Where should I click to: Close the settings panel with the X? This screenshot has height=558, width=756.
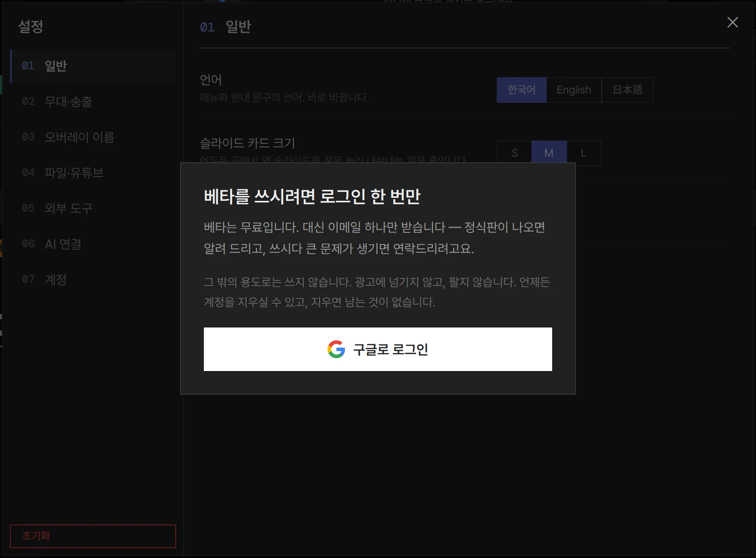point(732,22)
